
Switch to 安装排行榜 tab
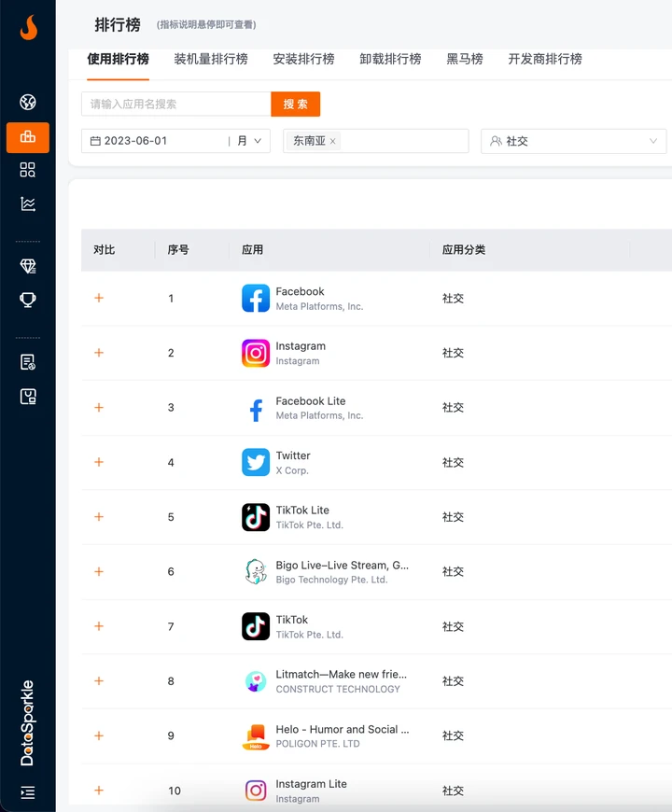[x=303, y=59]
